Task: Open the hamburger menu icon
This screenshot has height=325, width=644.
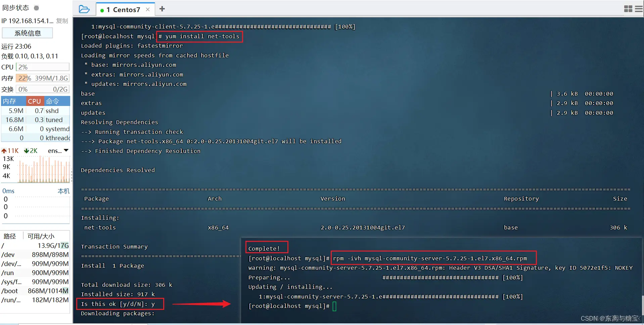Action: (639, 9)
